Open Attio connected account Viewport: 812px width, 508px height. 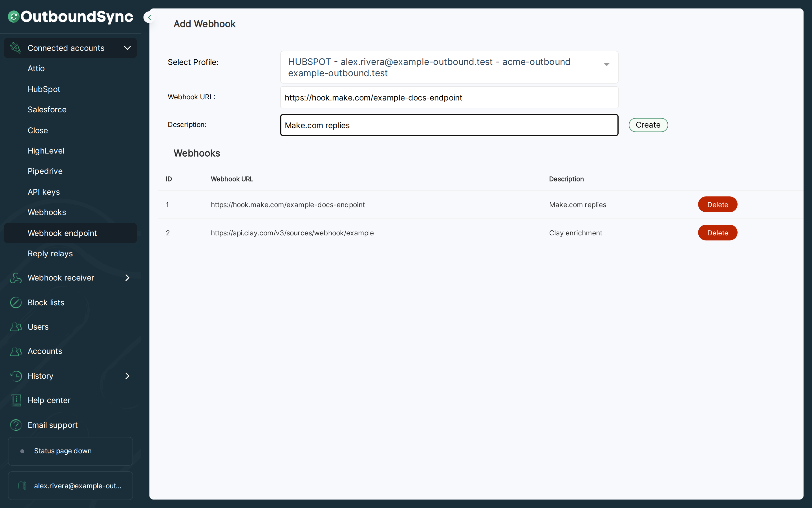[36, 68]
